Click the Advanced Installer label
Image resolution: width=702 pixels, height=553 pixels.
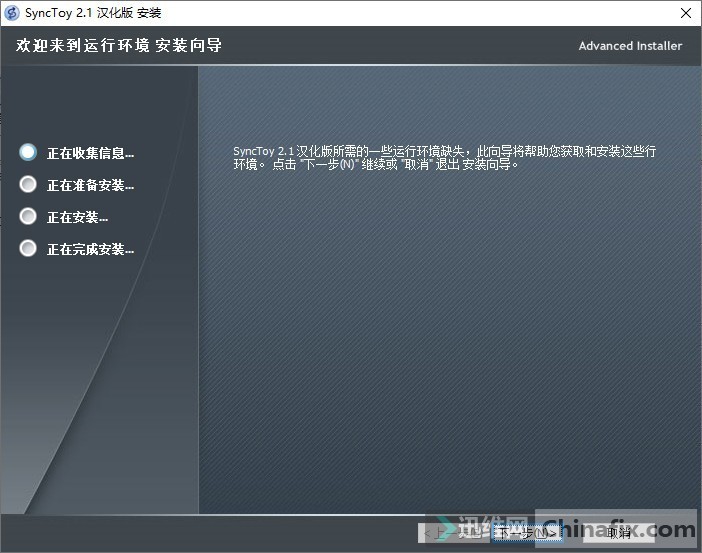(x=630, y=46)
